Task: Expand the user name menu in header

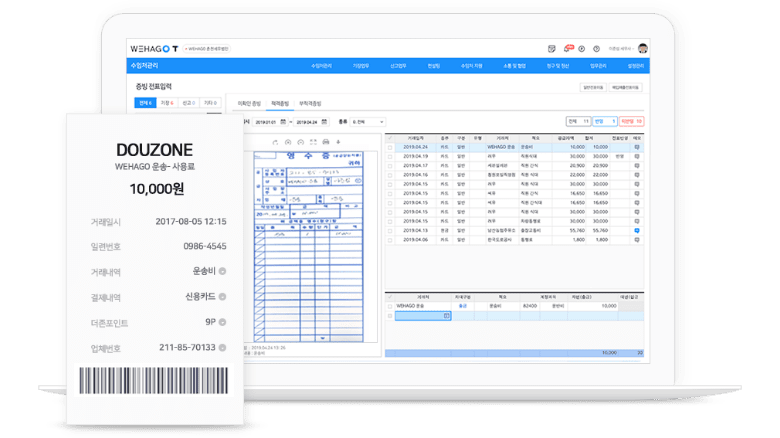Action: 621,49
